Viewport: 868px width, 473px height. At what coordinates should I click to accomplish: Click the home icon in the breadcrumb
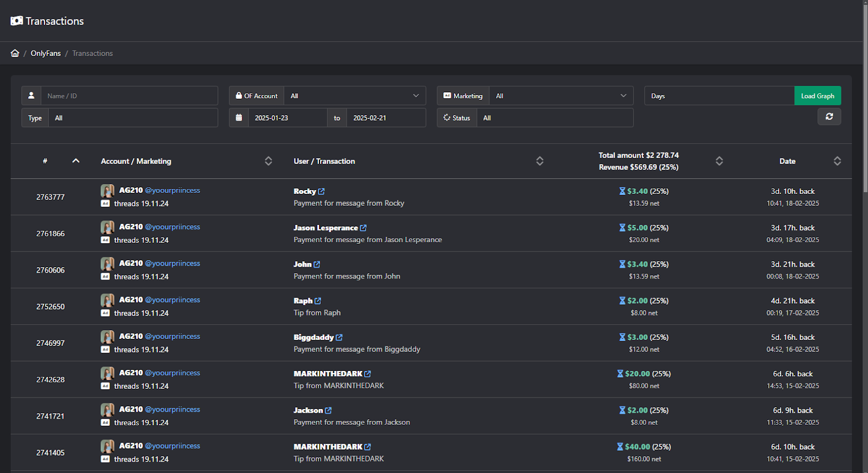(15, 53)
